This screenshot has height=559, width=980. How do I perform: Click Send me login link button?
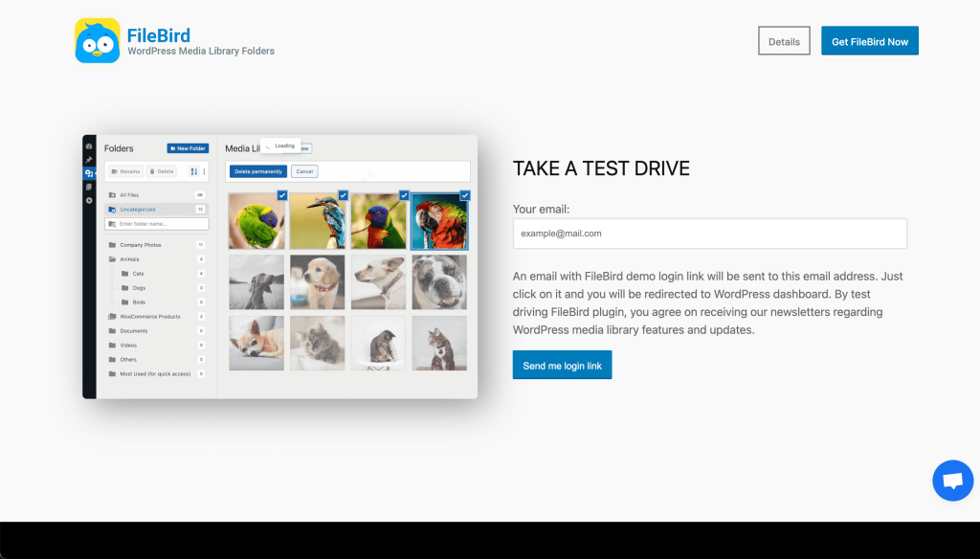(562, 366)
